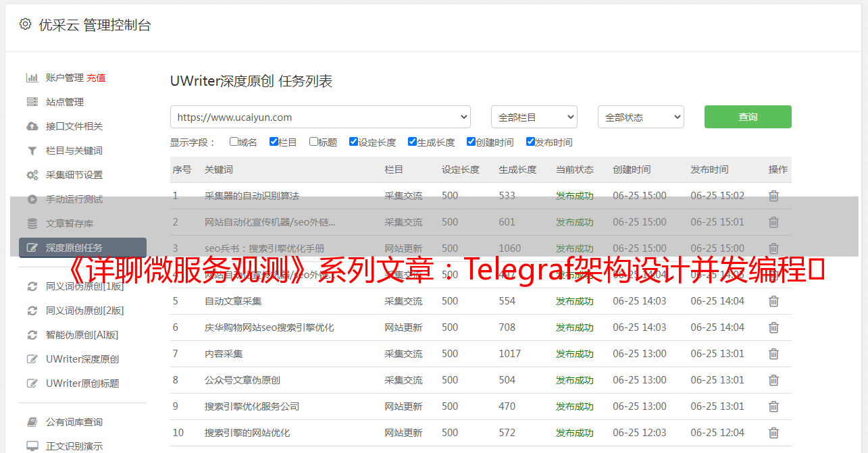Click the generated length value 533
Image resolution: width=868 pixels, height=453 pixels.
[x=507, y=196]
